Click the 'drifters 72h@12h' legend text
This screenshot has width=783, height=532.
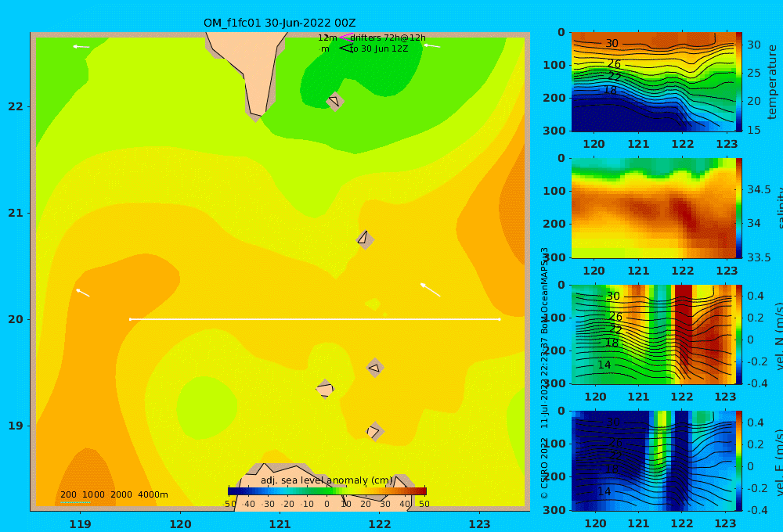[388, 38]
